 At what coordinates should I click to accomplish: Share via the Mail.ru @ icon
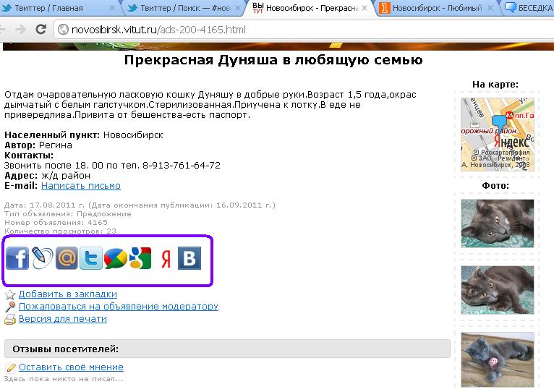click(x=67, y=258)
